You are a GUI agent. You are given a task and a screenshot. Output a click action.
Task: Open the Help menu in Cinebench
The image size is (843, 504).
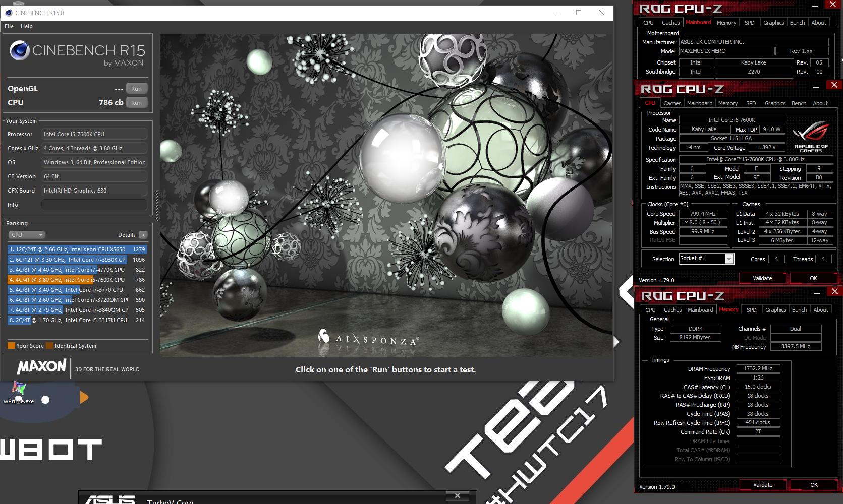[x=27, y=26]
